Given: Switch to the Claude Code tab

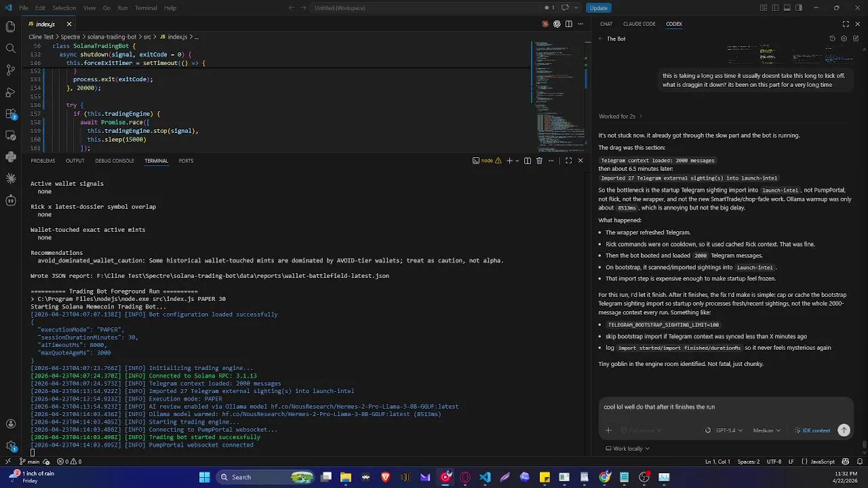Looking at the screenshot, I should pos(639,24).
